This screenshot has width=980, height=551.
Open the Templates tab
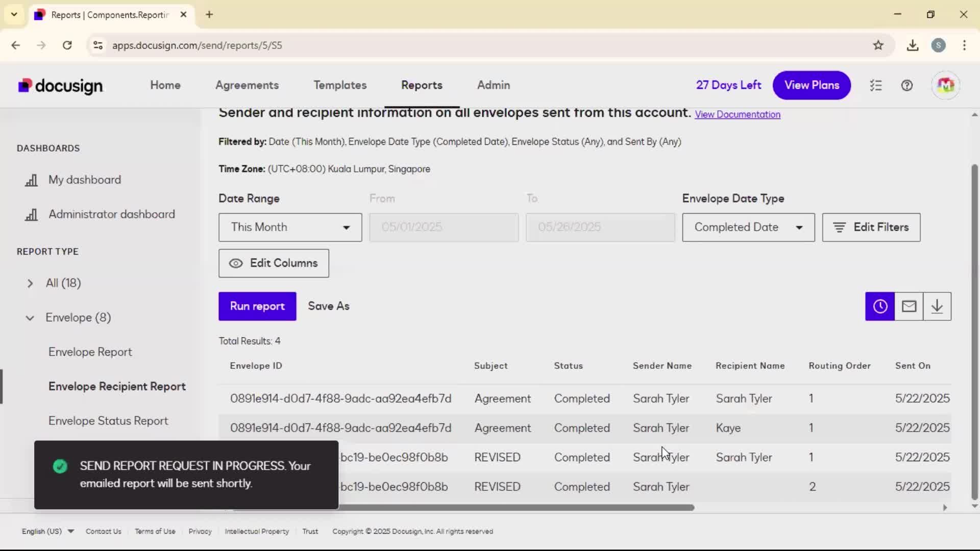point(340,85)
